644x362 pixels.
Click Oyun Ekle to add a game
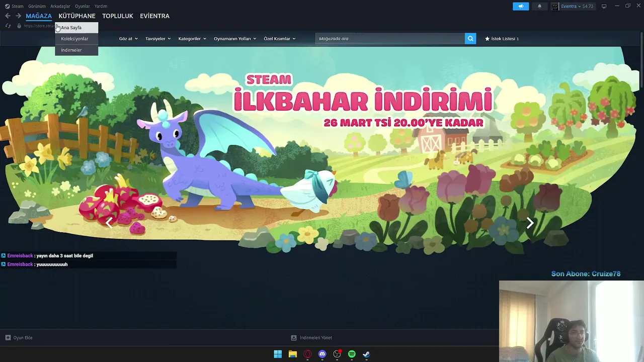[x=23, y=337]
